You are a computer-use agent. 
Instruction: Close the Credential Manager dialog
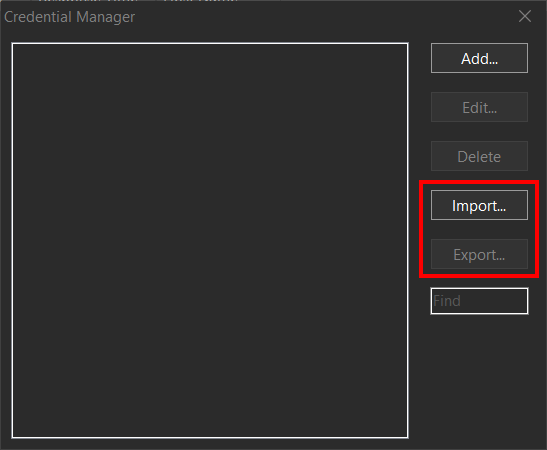pyautogui.click(x=525, y=16)
